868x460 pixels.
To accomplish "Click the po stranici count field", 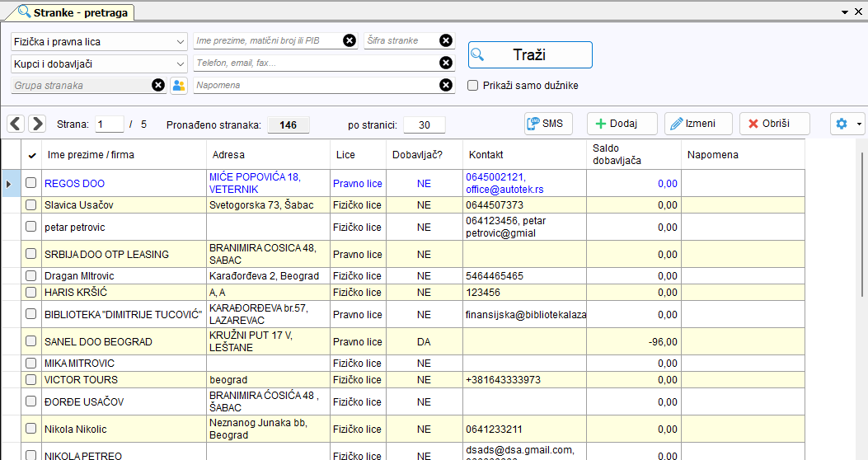I will 425,125.
